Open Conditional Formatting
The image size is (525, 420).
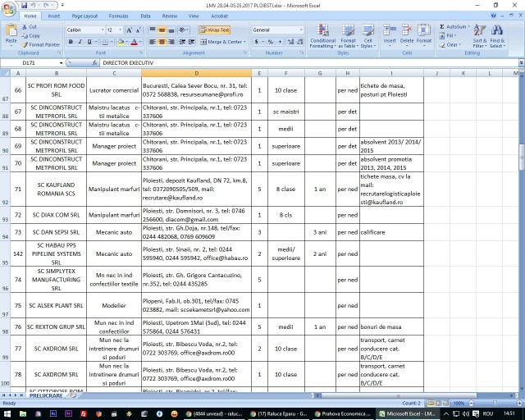pyautogui.click(x=322, y=36)
